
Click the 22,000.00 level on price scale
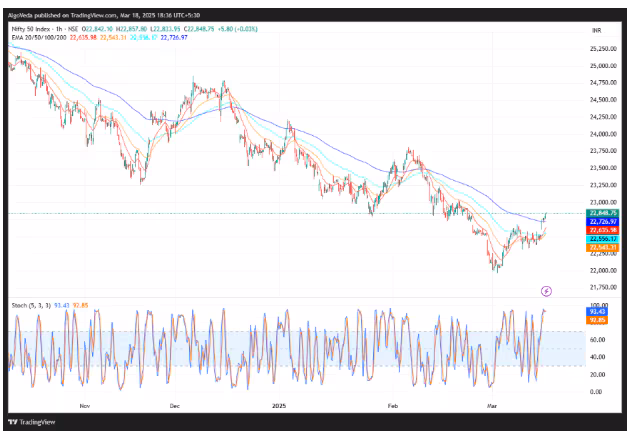coord(602,270)
